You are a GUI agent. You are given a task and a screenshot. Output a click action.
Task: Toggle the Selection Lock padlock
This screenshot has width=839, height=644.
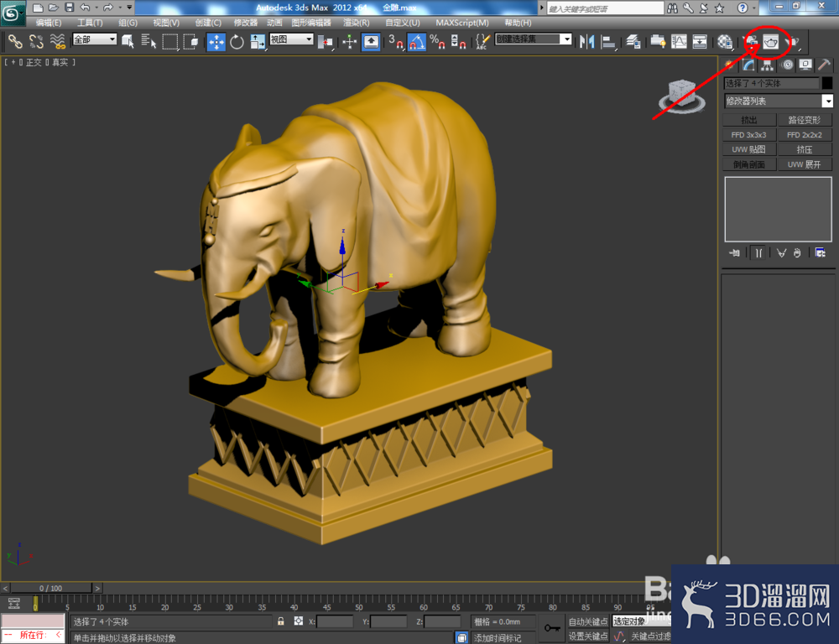point(281,621)
